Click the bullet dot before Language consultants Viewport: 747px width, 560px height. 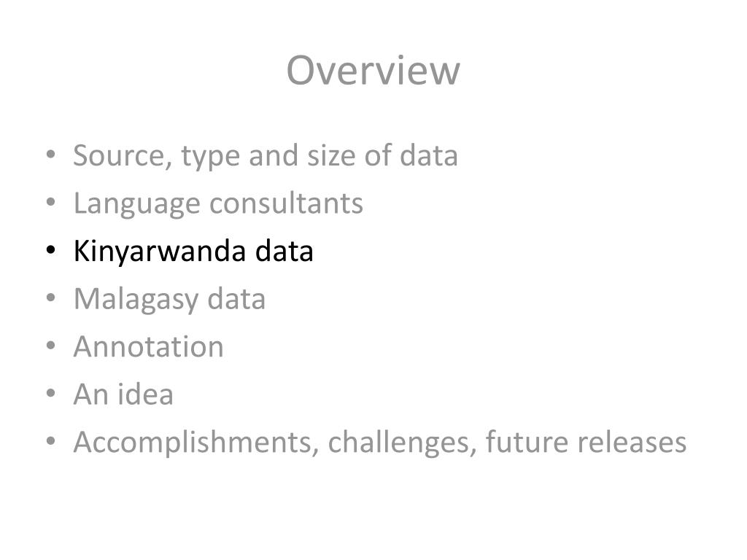[51, 202]
